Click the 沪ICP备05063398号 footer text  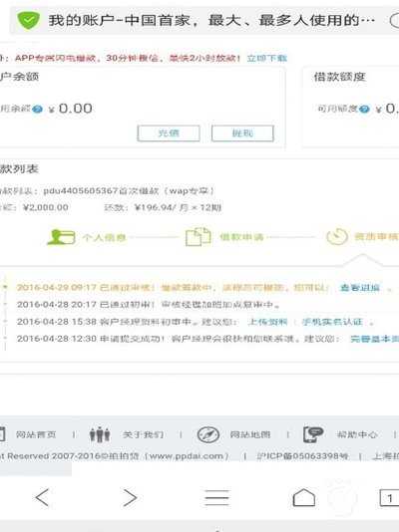pyautogui.click(x=302, y=456)
